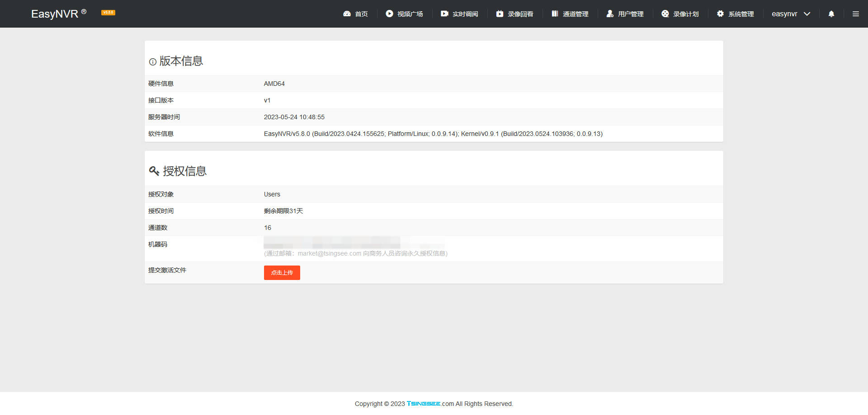This screenshot has width=868, height=415.
Task: Open the notification bell
Action: tap(831, 14)
